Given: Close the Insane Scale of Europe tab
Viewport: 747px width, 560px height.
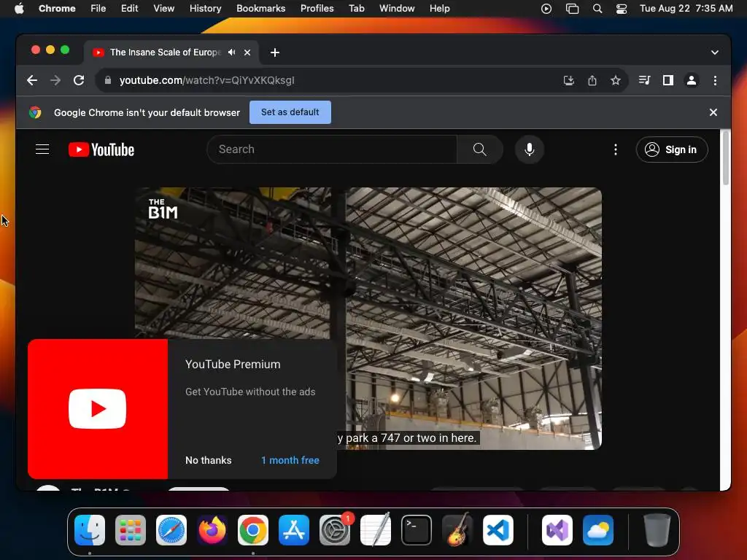Looking at the screenshot, I should 247,52.
